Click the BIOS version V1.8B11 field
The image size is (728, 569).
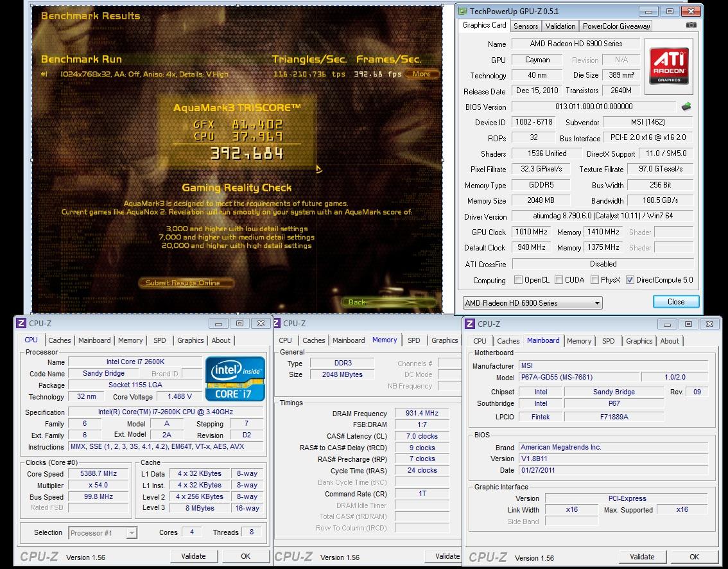(613, 459)
